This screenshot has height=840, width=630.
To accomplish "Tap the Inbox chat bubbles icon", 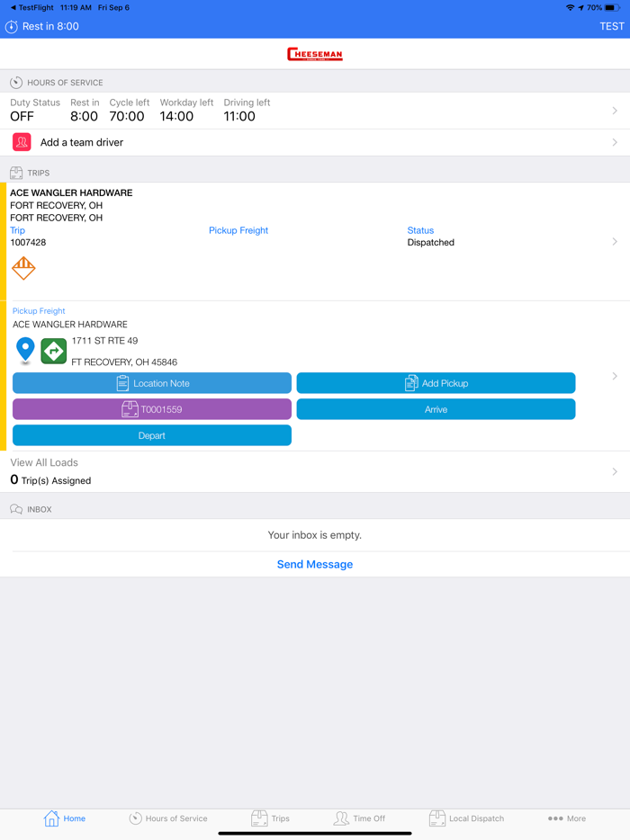I will 16,509.
